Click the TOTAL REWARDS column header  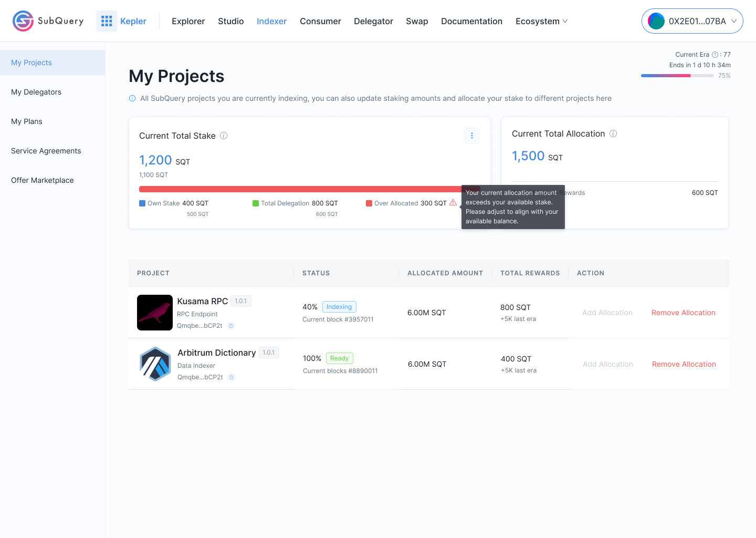(x=530, y=273)
